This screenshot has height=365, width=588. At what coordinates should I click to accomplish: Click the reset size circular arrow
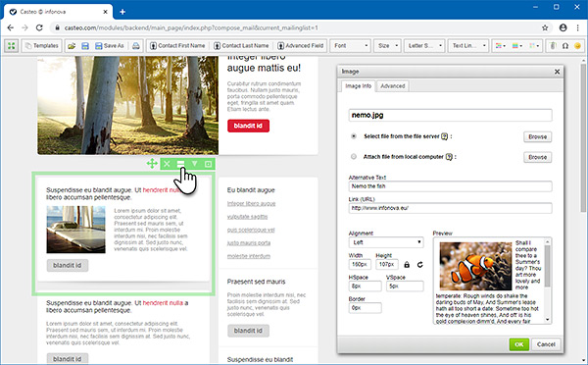420,265
